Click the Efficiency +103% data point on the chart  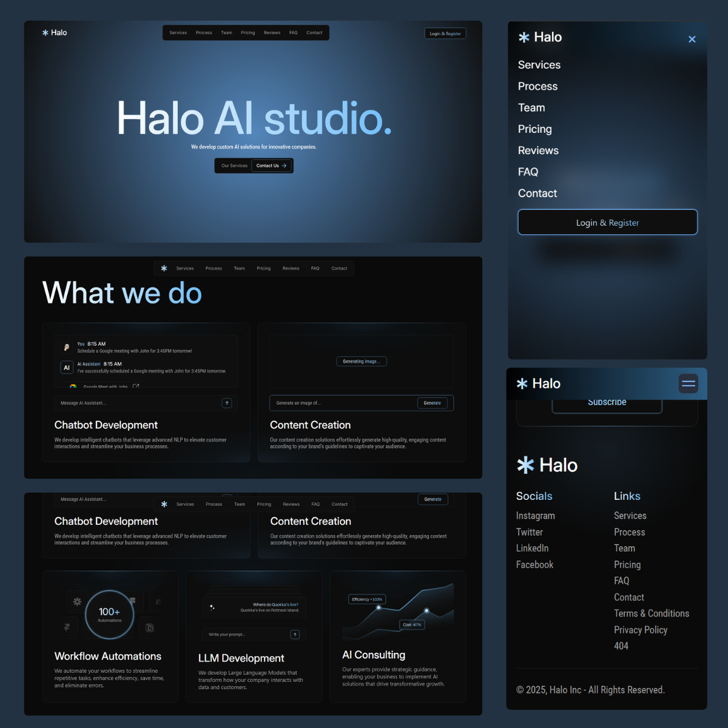[x=379, y=607]
